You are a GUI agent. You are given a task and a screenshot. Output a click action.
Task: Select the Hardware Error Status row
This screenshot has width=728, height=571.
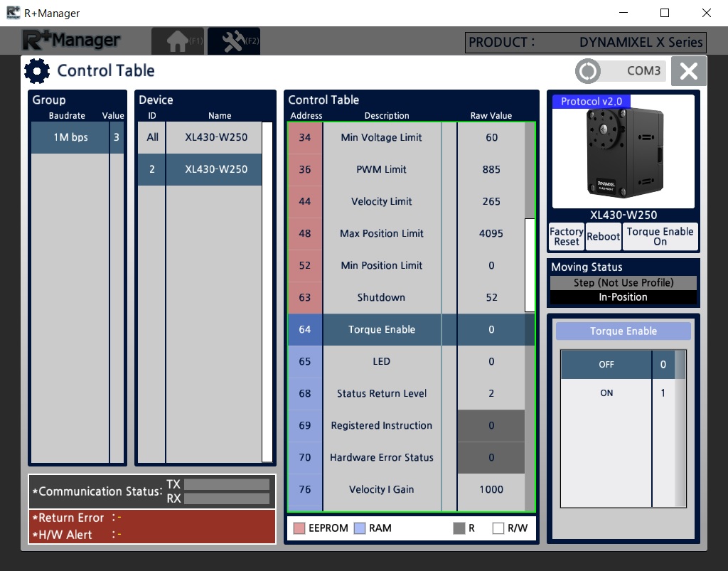(406, 458)
